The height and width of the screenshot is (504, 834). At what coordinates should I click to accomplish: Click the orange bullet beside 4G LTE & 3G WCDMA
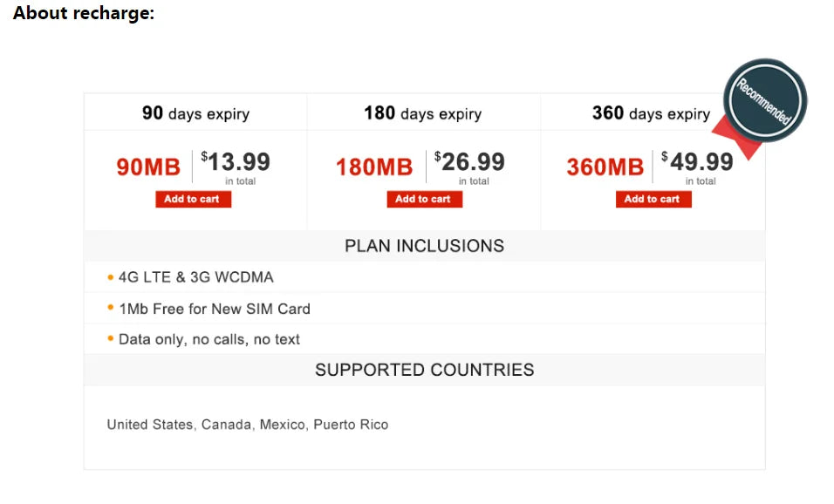111,277
